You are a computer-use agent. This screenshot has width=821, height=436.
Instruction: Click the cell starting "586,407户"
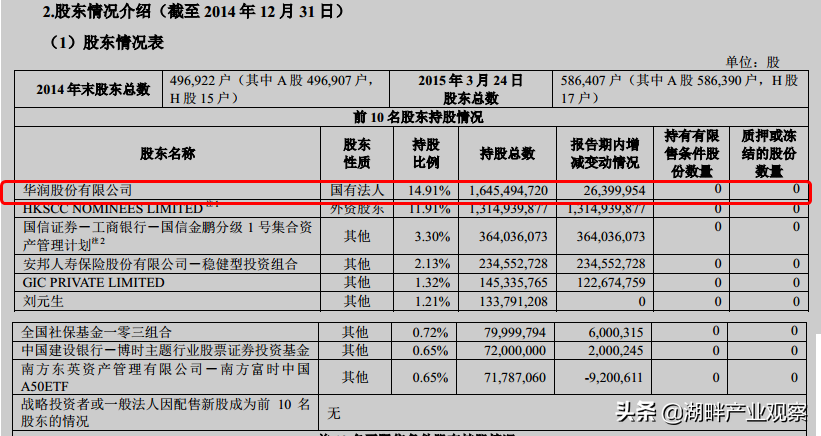tap(679, 89)
